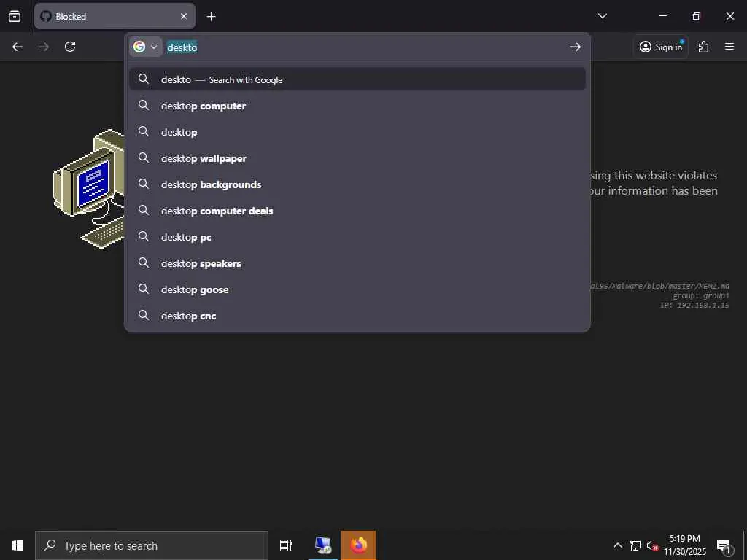
Task: Open the network status tray icon
Action: [635, 545]
